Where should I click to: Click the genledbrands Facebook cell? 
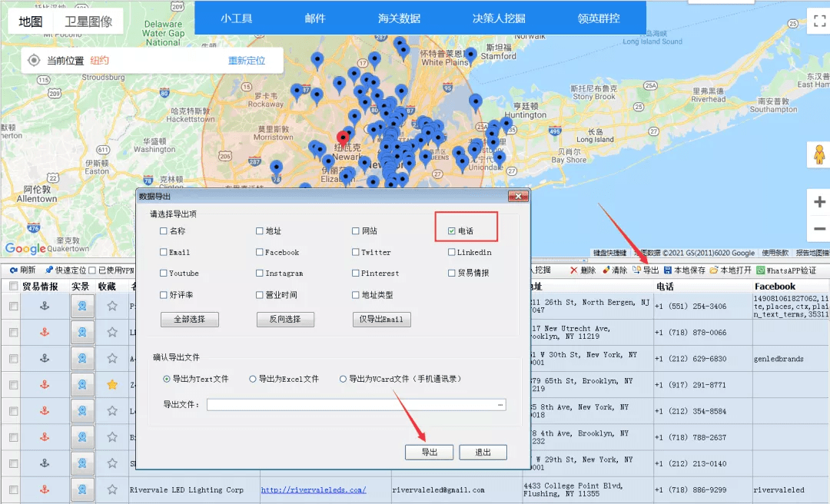point(779,359)
